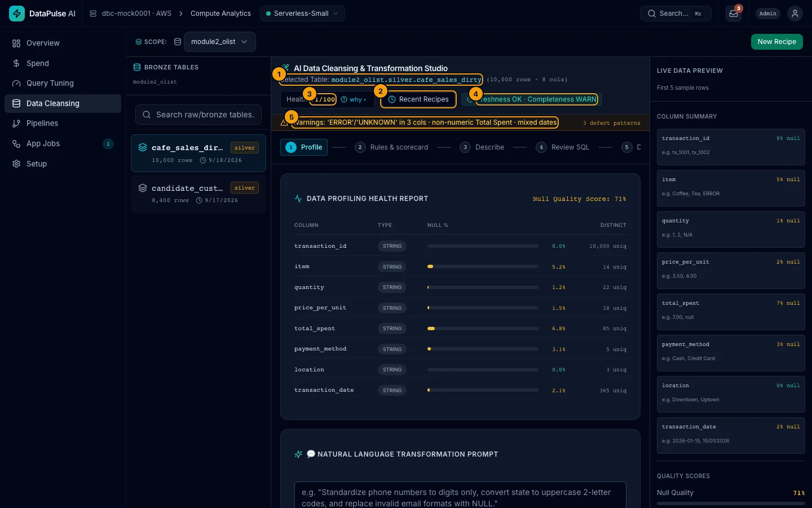Go to the Rules & scorecard step
Image resolution: width=812 pixels, height=508 pixels.
[391, 147]
